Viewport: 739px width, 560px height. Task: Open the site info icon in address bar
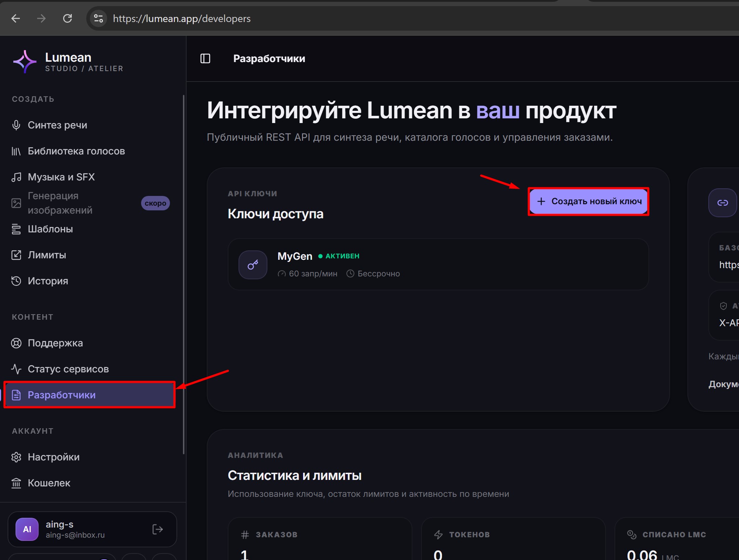coord(98,18)
